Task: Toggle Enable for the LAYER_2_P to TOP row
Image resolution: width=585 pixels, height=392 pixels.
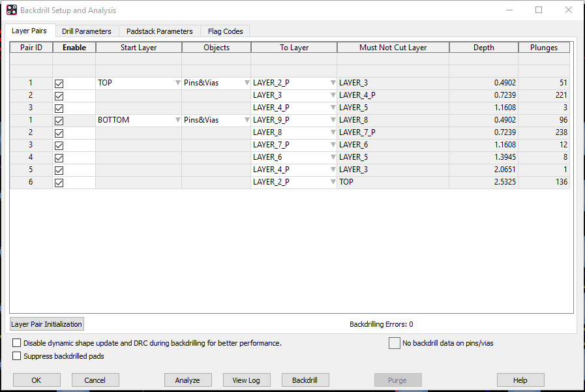Action: tap(59, 183)
